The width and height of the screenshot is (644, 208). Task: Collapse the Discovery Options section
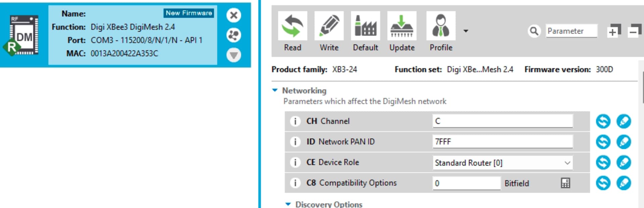[x=288, y=204]
